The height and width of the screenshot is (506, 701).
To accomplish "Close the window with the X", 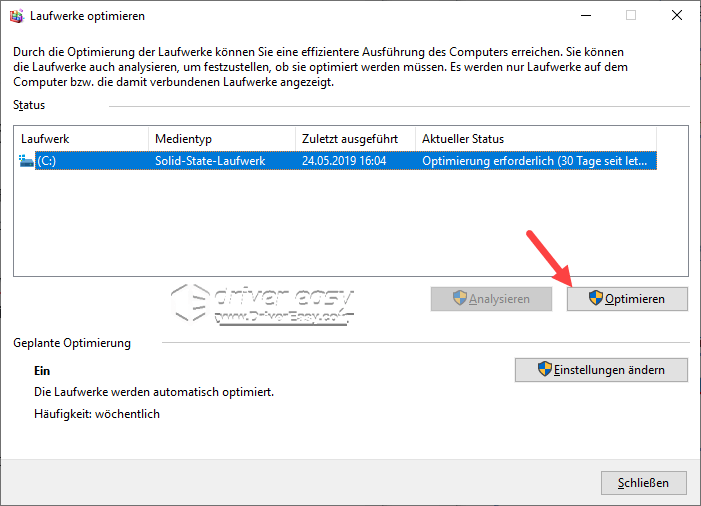I will pyautogui.click(x=677, y=16).
